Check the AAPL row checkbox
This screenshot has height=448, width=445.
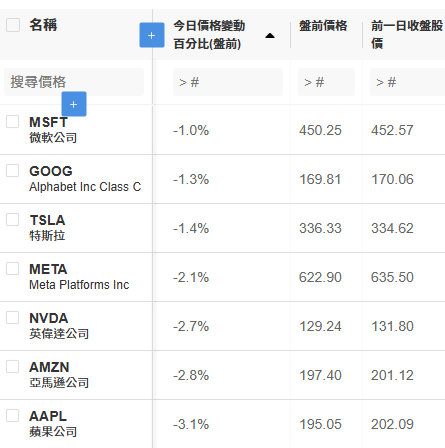(x=13, y=416)
